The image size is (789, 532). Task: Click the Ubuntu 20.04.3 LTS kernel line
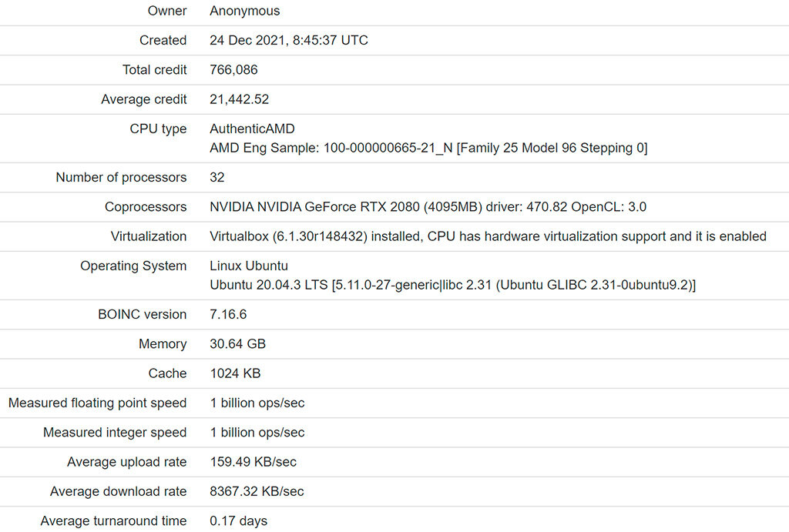[452, 285]
